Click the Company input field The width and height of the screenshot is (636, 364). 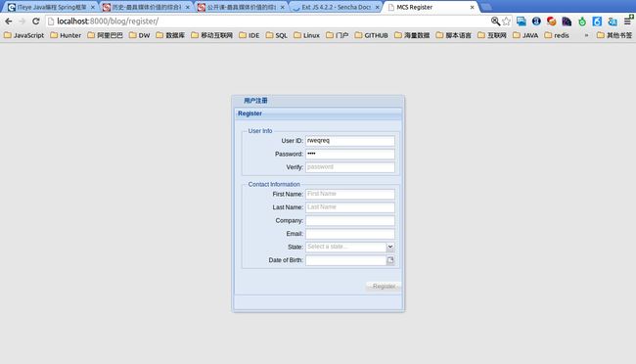coord(350,221)
